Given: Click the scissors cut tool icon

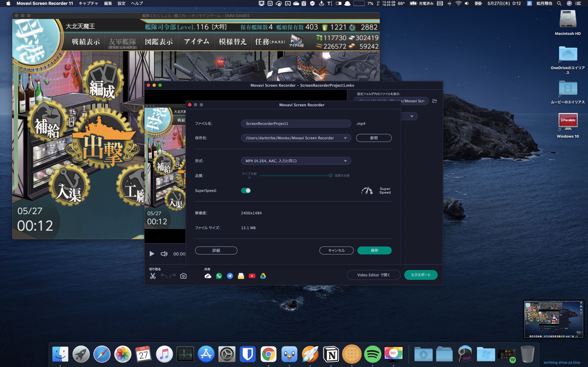Looking at the screenshot, I should click(x=153, y=276).
